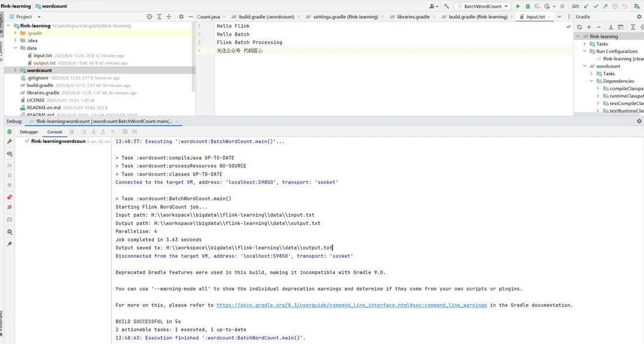Toggle the eye icon in debug sidebar
The height and width of the screenshot is (344, 644).
pos(9,154)
